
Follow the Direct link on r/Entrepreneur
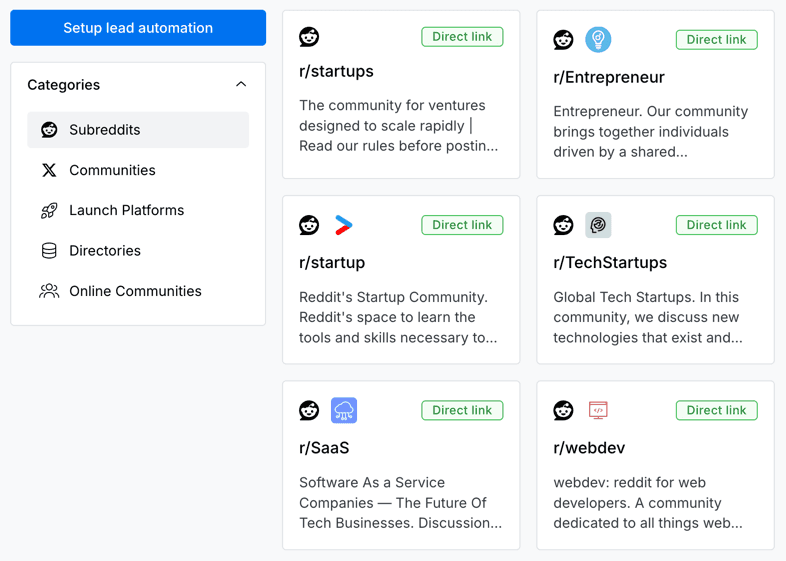[716, 40]
